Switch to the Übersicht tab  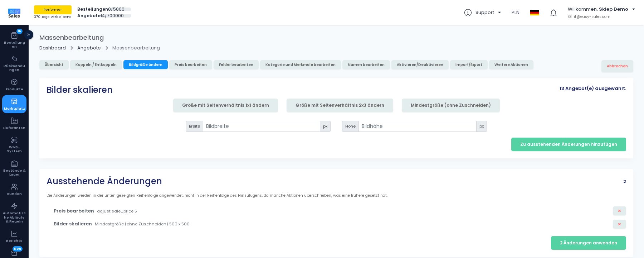(54, 65)
